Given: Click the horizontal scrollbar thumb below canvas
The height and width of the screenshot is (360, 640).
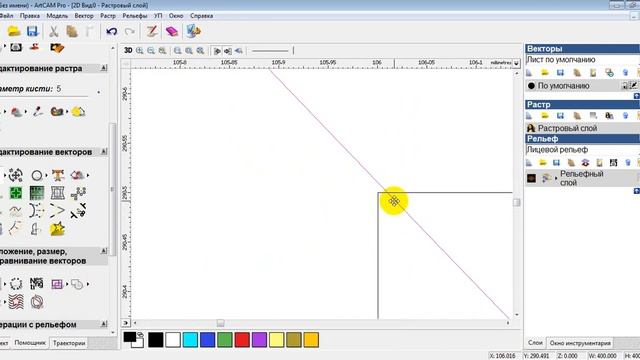Looking at the screenshot, I should (220, 323).
